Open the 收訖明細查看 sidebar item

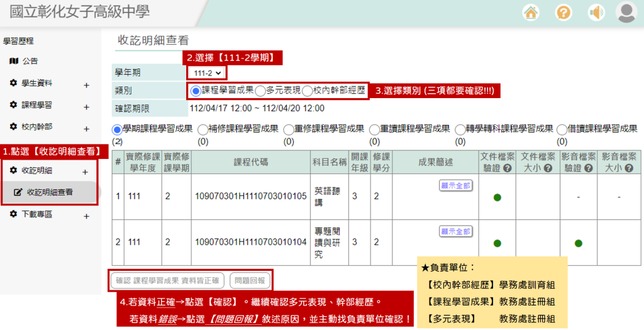click(50, 192)
